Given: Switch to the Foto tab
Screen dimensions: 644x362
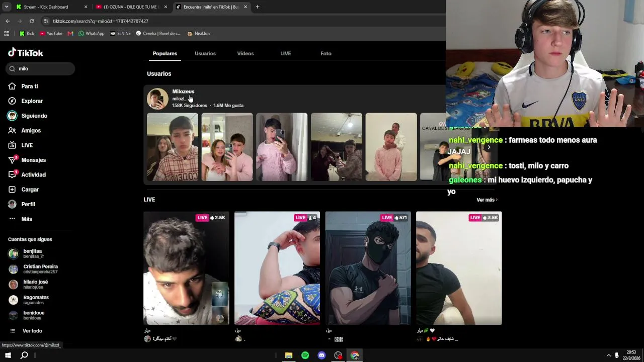Looking at the screenshot, I should pyautogui.click(x=326, y=53).
